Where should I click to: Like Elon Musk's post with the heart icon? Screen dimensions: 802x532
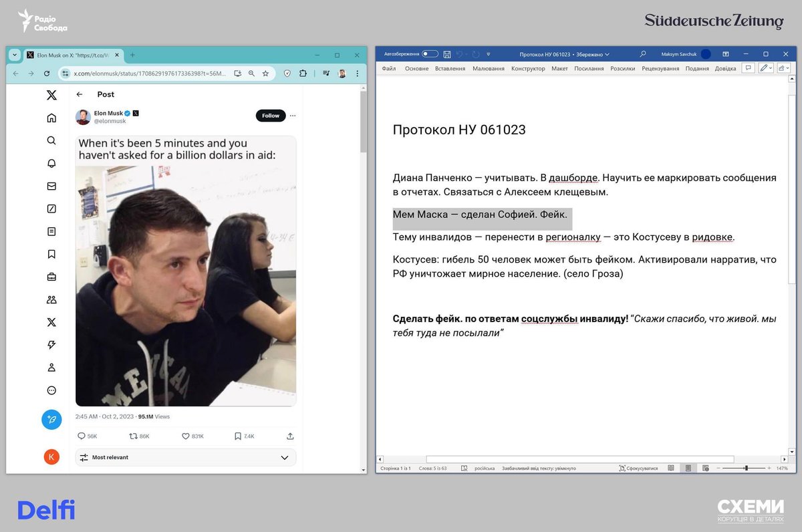click(184, 435)
